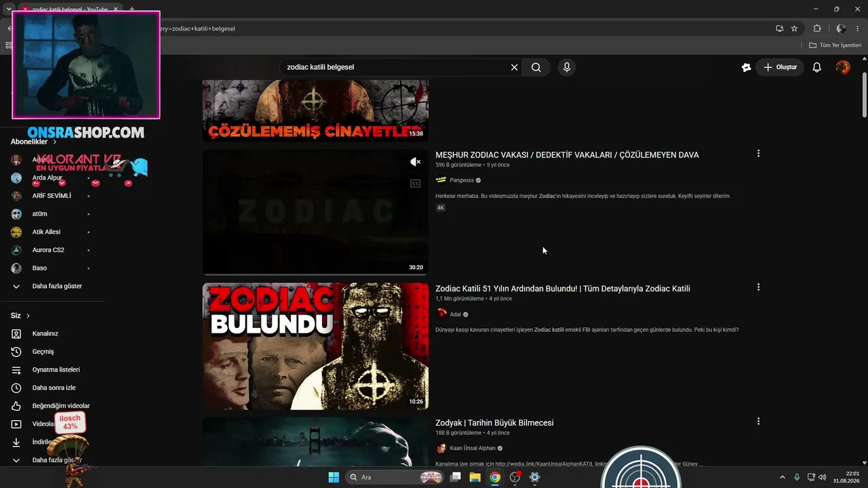The height and width of the screenshot is (488, 868).
Task: Open options for Zodiac Katili 51 Yılın video
Action: pos(758,287)
